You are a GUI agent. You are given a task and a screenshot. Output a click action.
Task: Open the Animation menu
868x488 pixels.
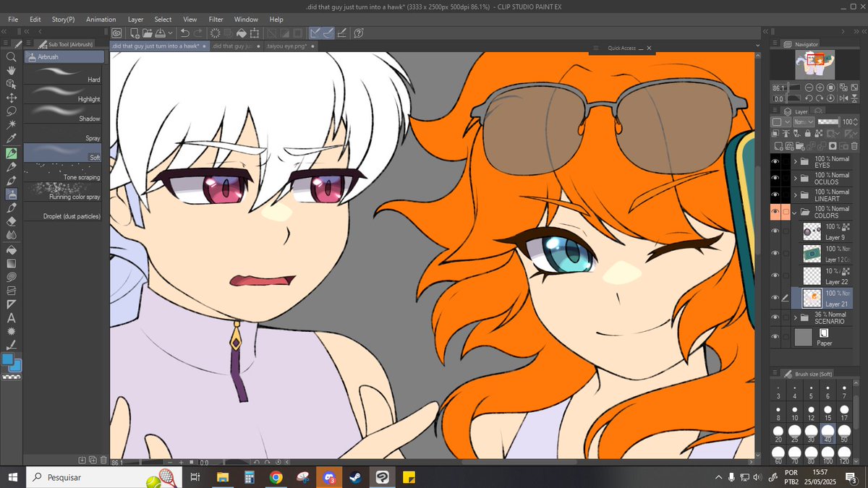(x=101, y=20)
